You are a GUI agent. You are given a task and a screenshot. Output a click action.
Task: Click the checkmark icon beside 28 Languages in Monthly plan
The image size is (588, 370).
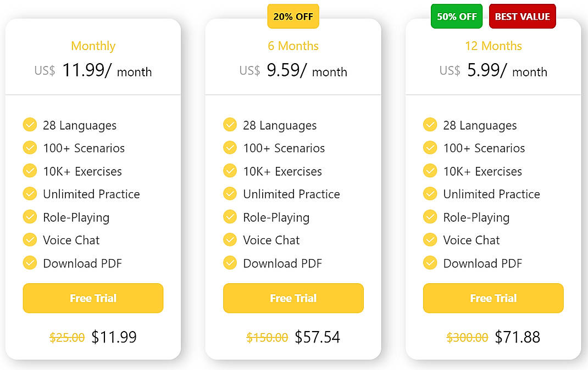(x=30, y=125)
